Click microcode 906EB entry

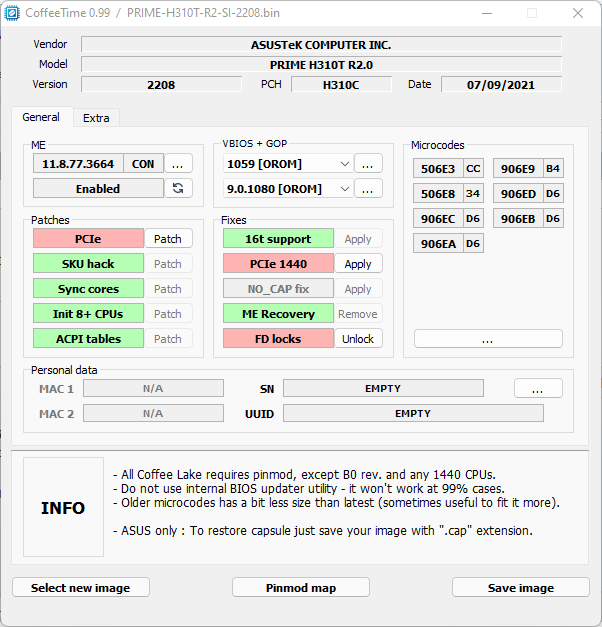coord(518,218)
